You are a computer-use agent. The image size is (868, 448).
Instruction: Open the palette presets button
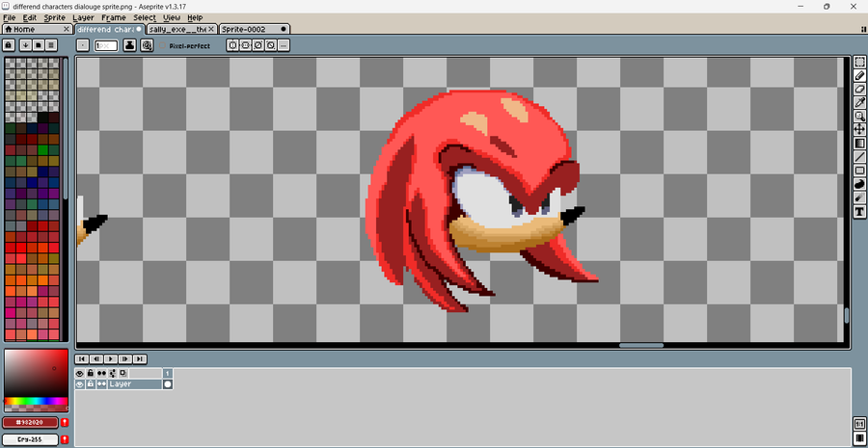click(x=39, y=45)
